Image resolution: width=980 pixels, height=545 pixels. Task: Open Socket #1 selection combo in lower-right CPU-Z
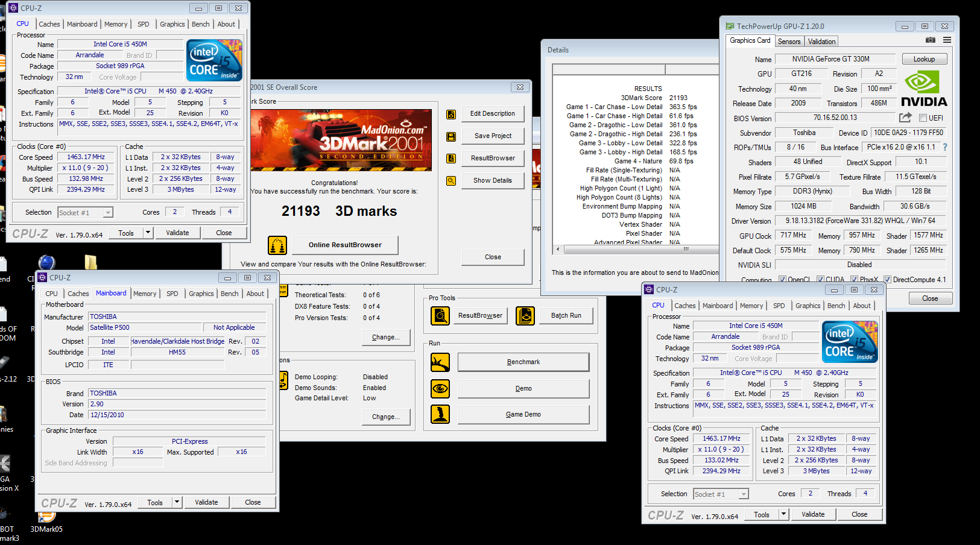click(721, 494)
